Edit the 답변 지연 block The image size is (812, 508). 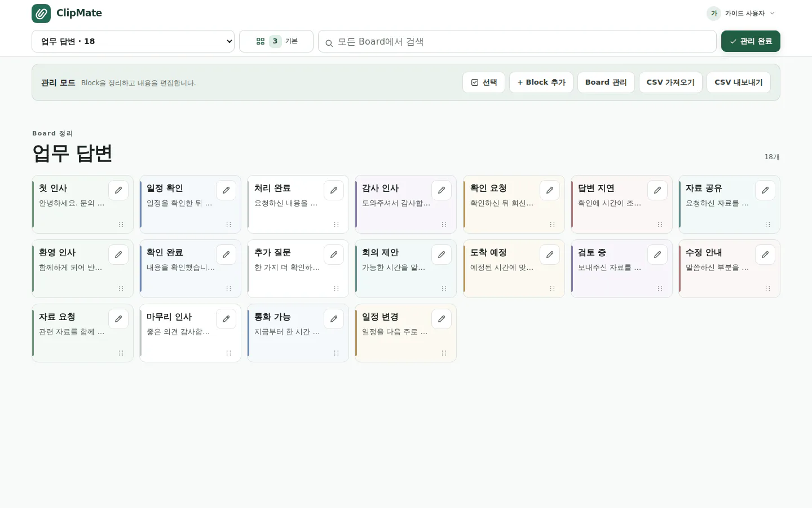[x=657, y=190]
